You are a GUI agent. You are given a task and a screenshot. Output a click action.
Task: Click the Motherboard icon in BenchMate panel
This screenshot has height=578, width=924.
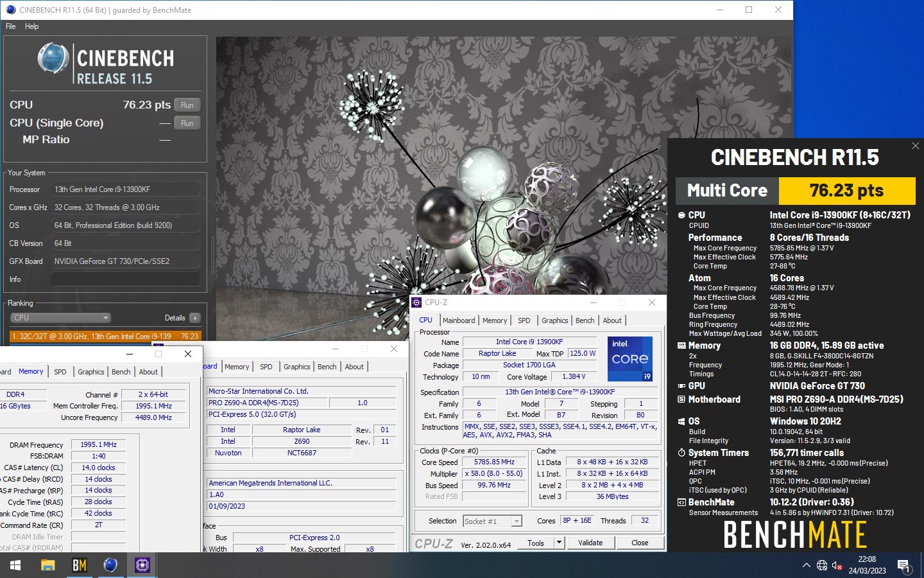pos(681,399)
